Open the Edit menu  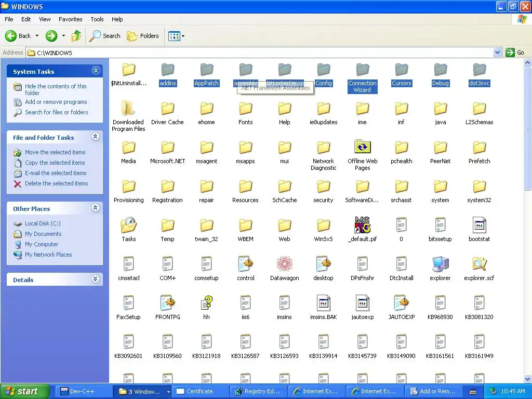(26, 19)
